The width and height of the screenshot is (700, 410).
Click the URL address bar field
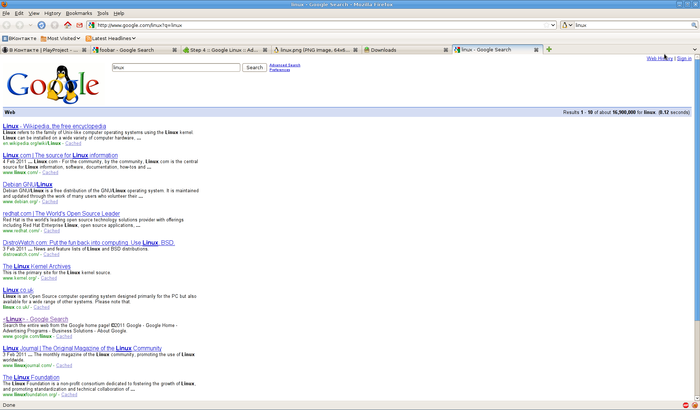click(321, 25)
